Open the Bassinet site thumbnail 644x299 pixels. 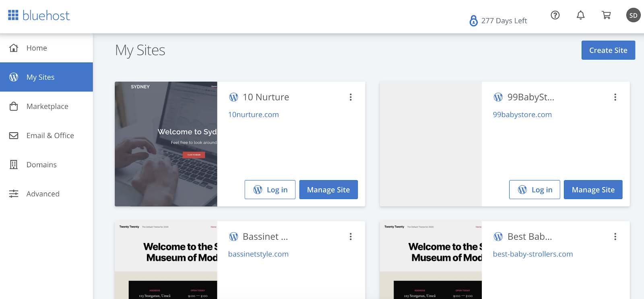pyautogui.click(x=166, y=260)
